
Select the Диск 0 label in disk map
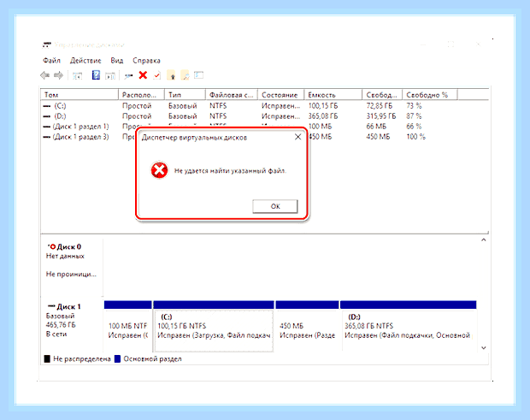point(69,246)
